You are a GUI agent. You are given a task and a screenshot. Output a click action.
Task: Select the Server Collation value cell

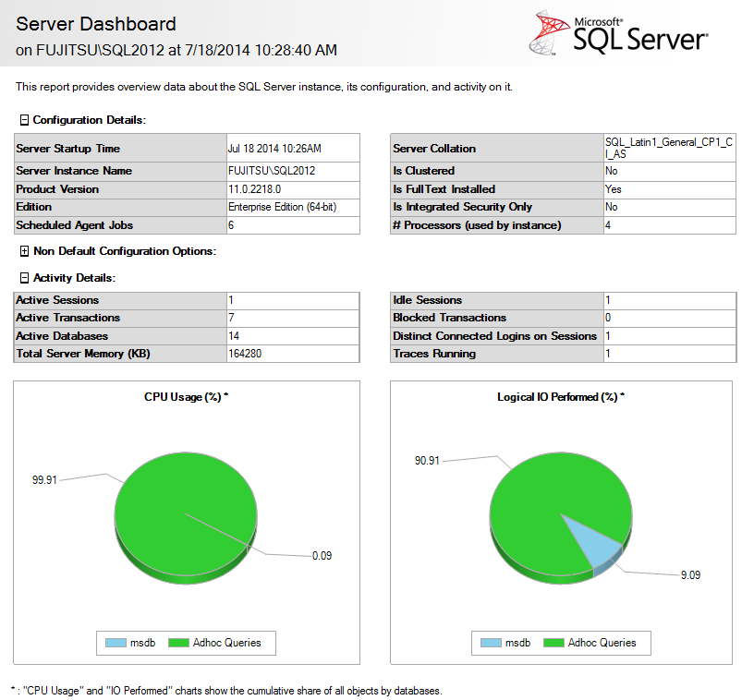tap(668, 149)
